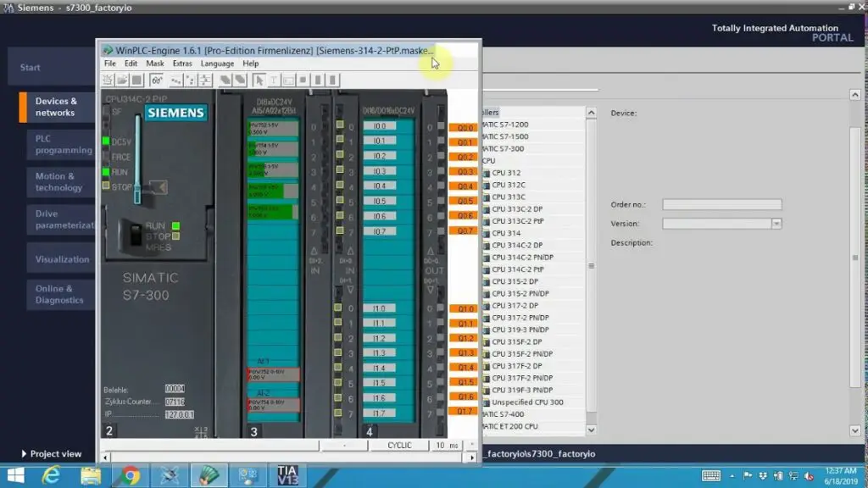Toggle input I0.1 checkbox on

point(340,140)
